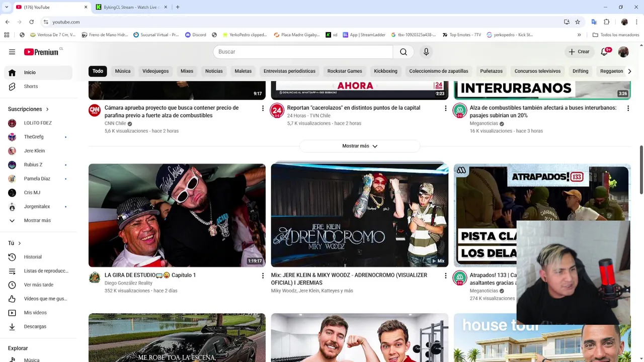The image size is (644, 362).
Task: Select the Noticias chip
Action: (x=214, y=71)
